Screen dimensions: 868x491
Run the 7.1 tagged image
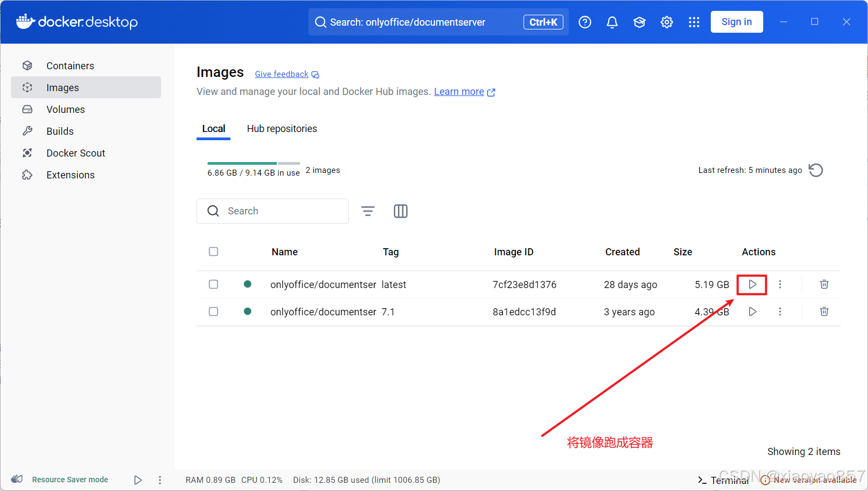click(752, 312)
